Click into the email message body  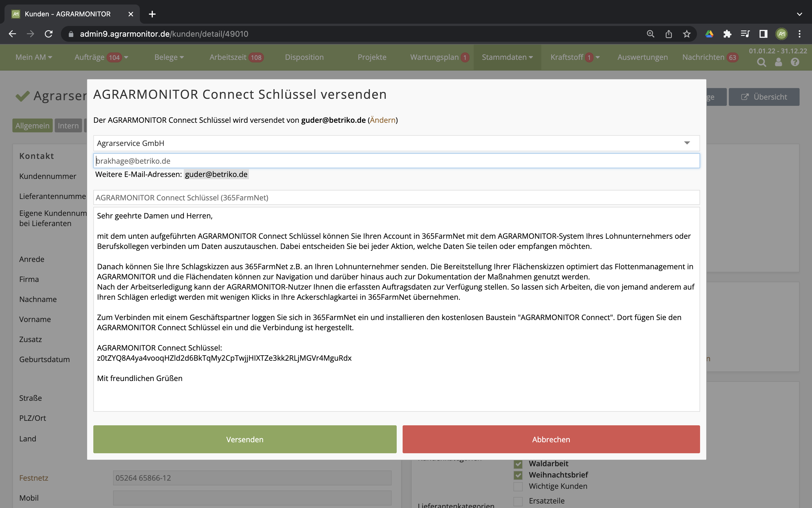(396, 309)
